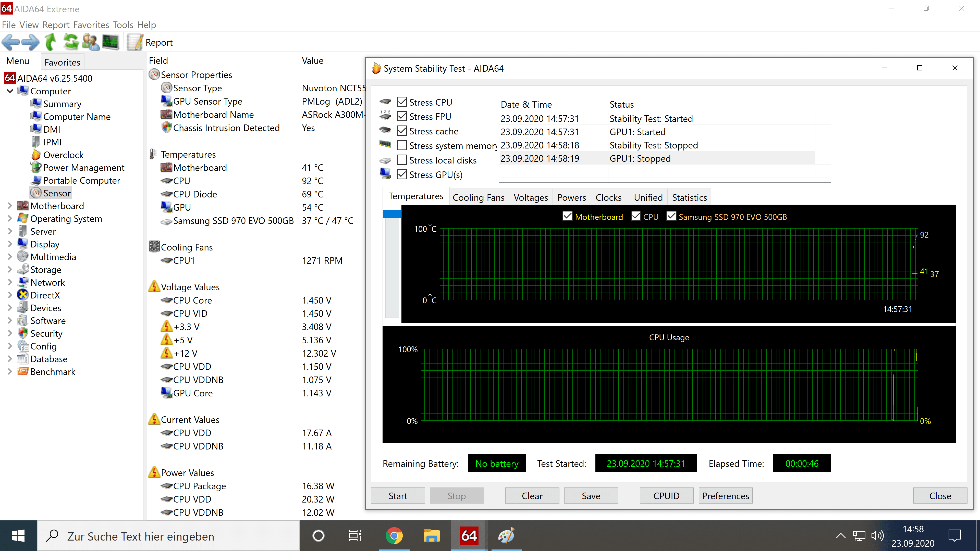The height and width of the screenshot is (551, 980).
Task: Click the user management toolbar icon
Action: [x=91, y=42]
